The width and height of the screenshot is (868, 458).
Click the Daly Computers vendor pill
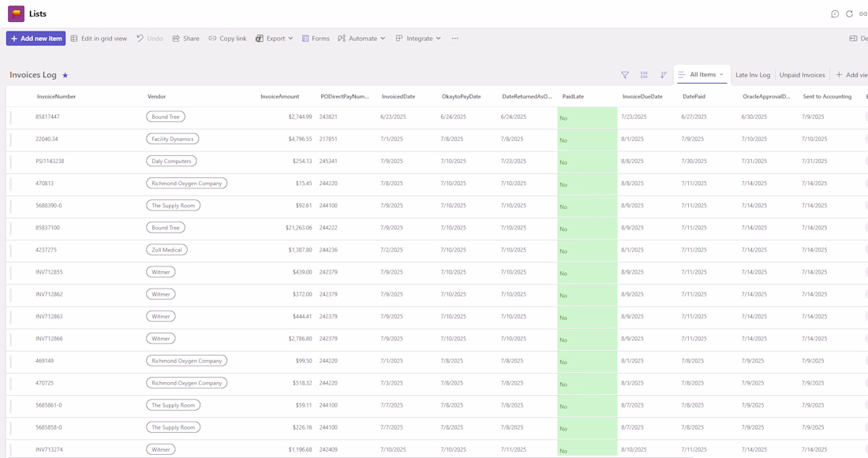[171, 161]
